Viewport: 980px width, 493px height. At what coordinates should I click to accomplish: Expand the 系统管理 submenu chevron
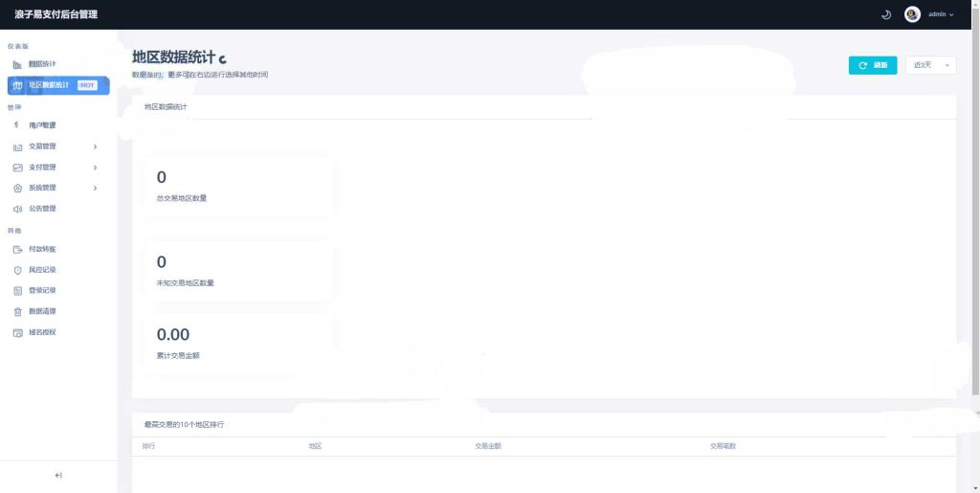click(95, 189)
